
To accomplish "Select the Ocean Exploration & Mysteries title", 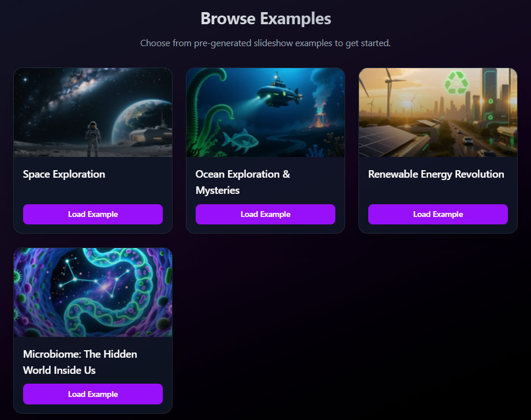I will click(x=243, y=182).
